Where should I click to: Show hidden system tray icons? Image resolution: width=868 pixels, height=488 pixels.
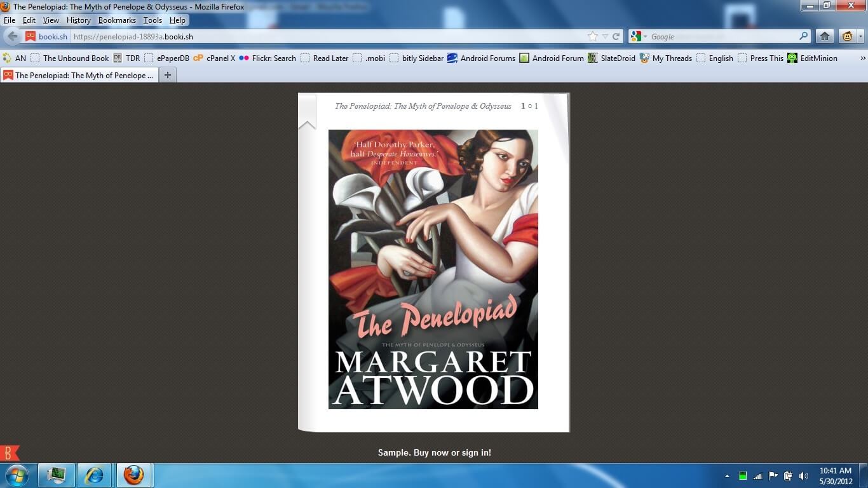pos(727,476)
